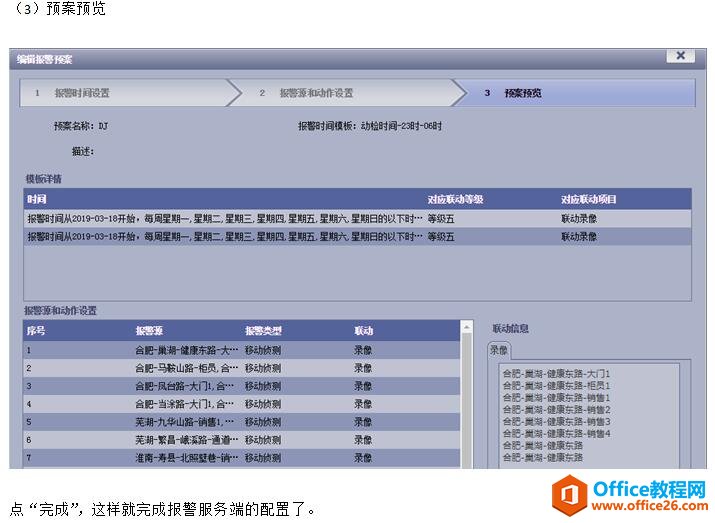Click the 报警源 column header
The height and width of the screenshot is (523, 715).
point(150,330)
